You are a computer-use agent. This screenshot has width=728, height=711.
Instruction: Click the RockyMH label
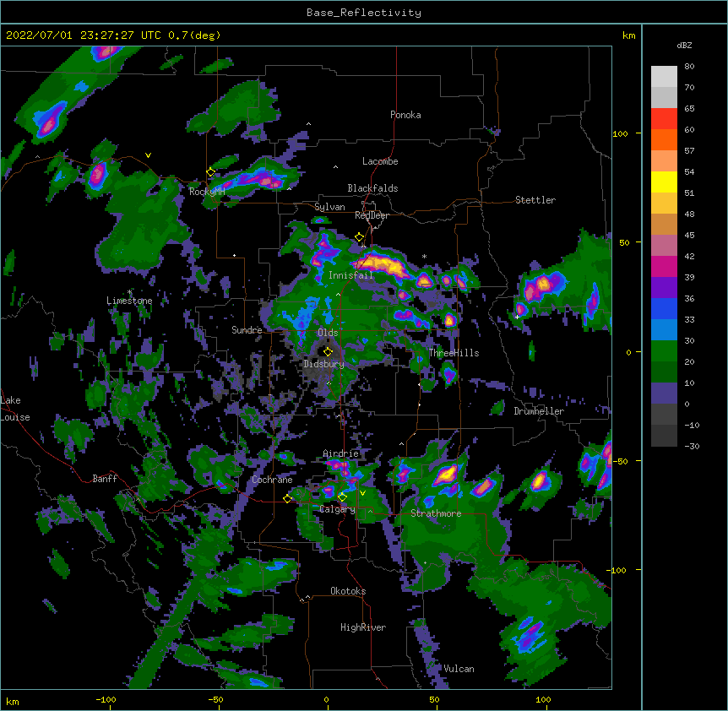point(207,192)
